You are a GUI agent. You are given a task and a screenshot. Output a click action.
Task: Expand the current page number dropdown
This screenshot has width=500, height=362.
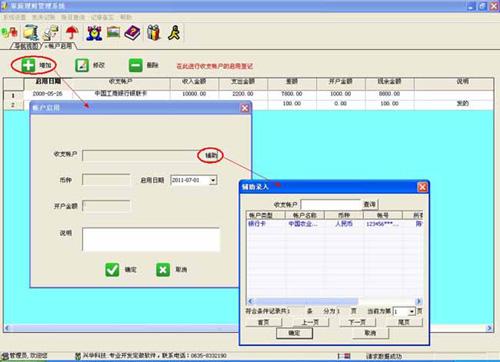[x=412, y=312]
